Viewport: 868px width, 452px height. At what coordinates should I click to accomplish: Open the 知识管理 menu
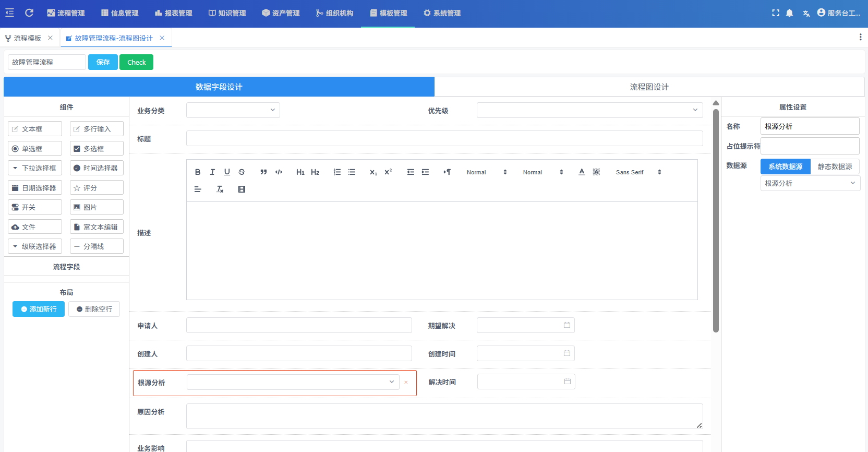pos(227,13)
